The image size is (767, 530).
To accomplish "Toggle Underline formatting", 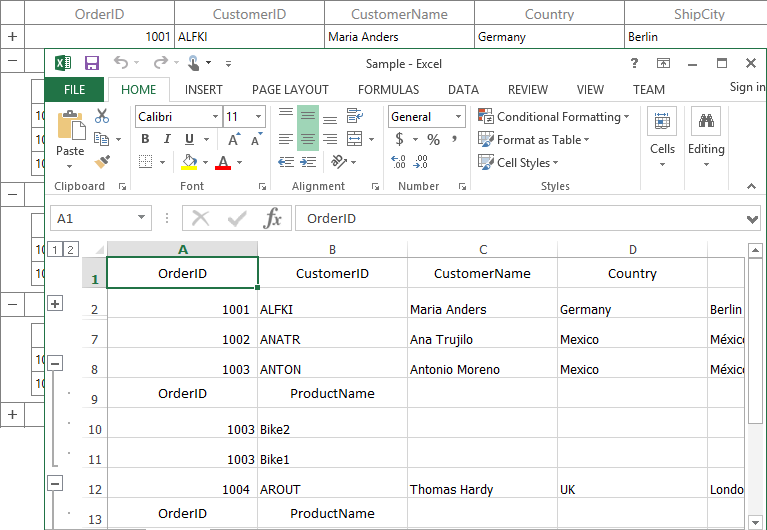I will coord(189,139).
